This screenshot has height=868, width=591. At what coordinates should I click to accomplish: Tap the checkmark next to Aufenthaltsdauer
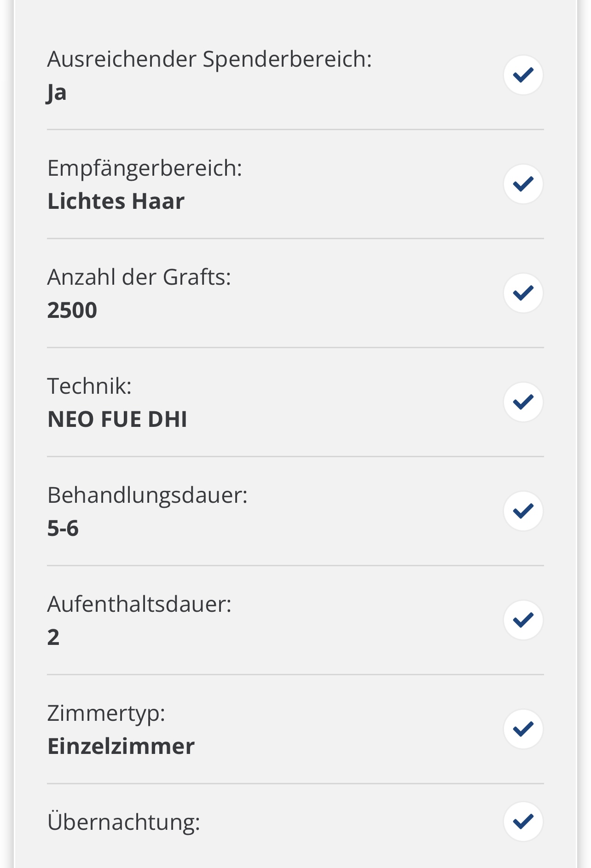click(x=523, y=620)
